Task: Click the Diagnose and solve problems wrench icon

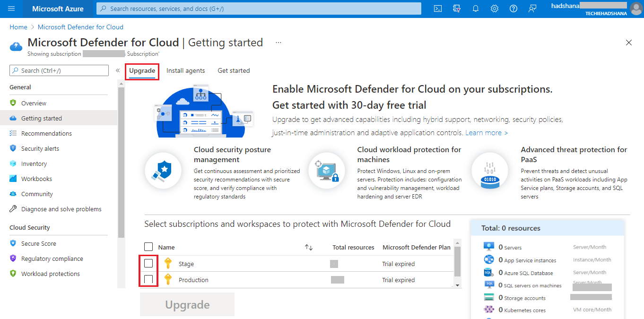Action: tap(13, 209)
